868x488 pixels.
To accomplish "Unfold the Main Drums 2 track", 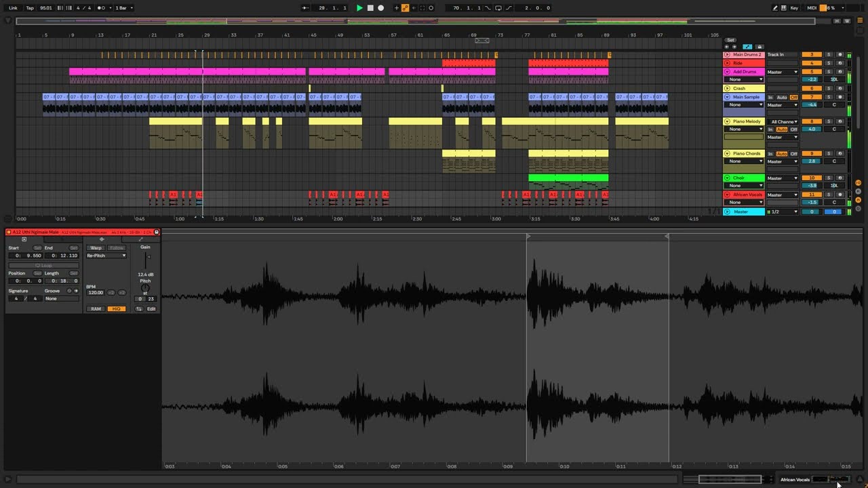I will click(727, 54).
